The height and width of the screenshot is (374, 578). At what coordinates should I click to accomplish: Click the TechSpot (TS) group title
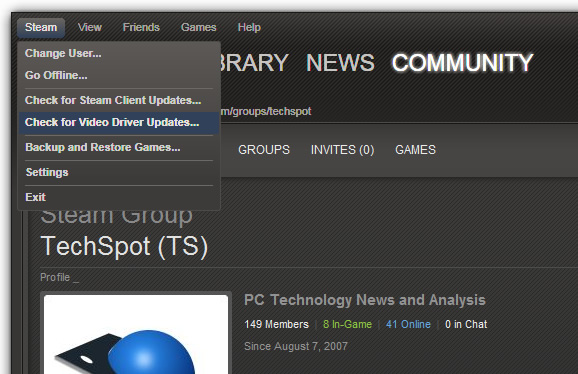124,246
